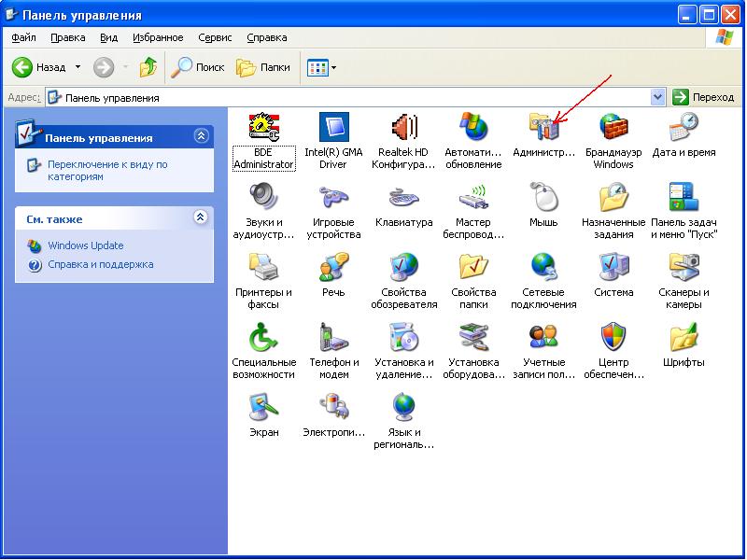Image resolution: width=747 pixels, height=560 pixels.
Task: Open Realtek HD configuration icon
Action: click(x=403, y=128)
